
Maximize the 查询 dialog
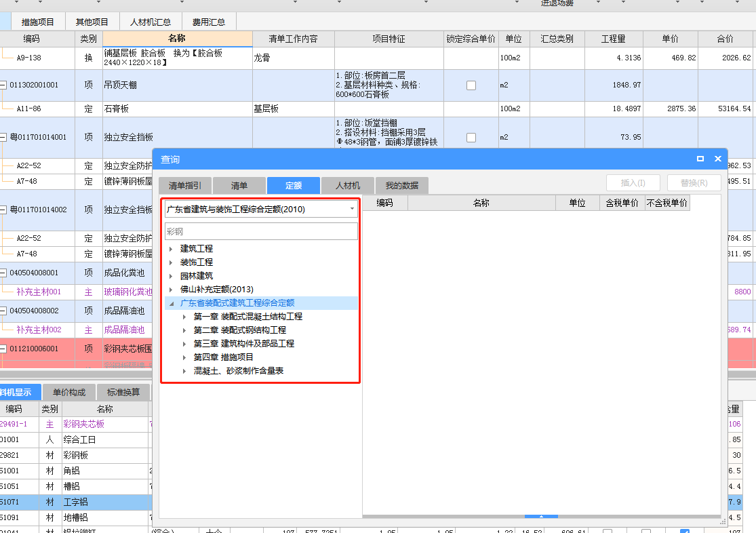click(700, 159)
